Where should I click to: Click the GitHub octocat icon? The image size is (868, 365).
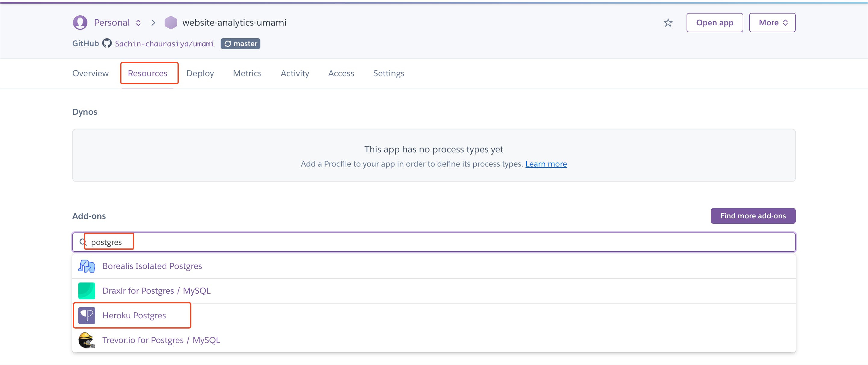(107, 43)
